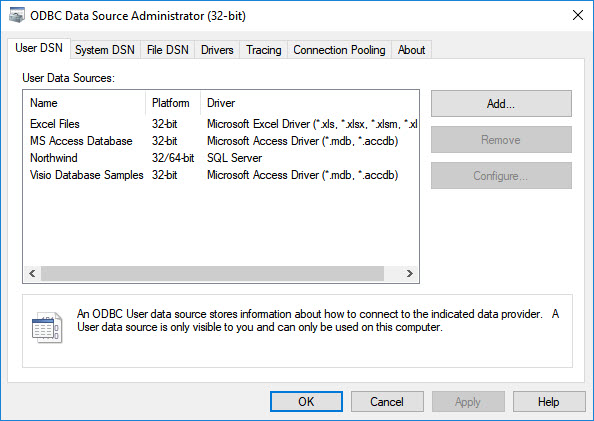Click the horizontal scrollbar thumb
Viewport: 594px width, 421px height.
213,273
